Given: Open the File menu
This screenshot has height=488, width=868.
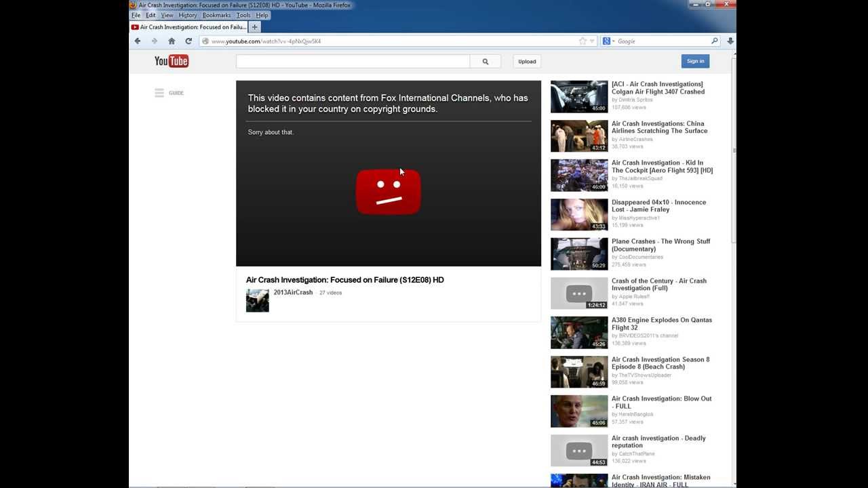Looking at the screenshot, I should [136, 15].
